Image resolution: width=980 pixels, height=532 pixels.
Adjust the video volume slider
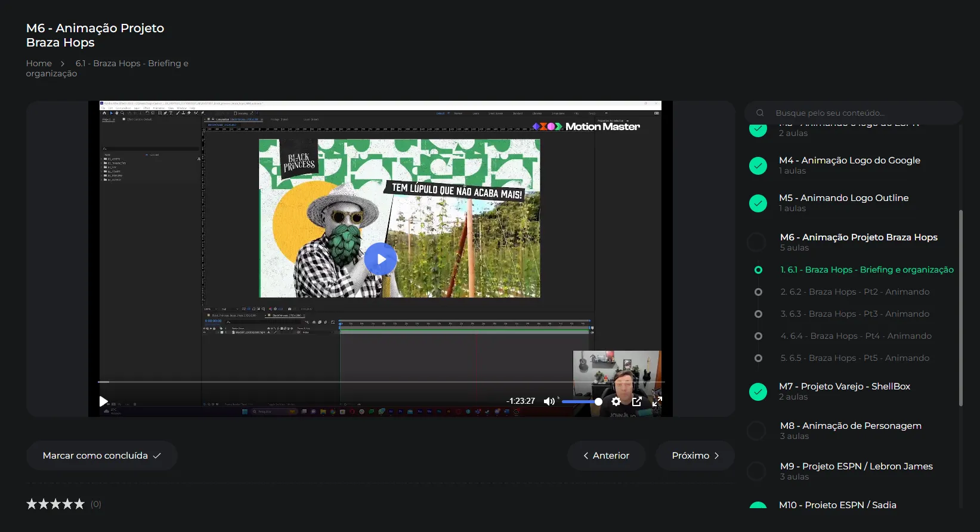[582, 401]
